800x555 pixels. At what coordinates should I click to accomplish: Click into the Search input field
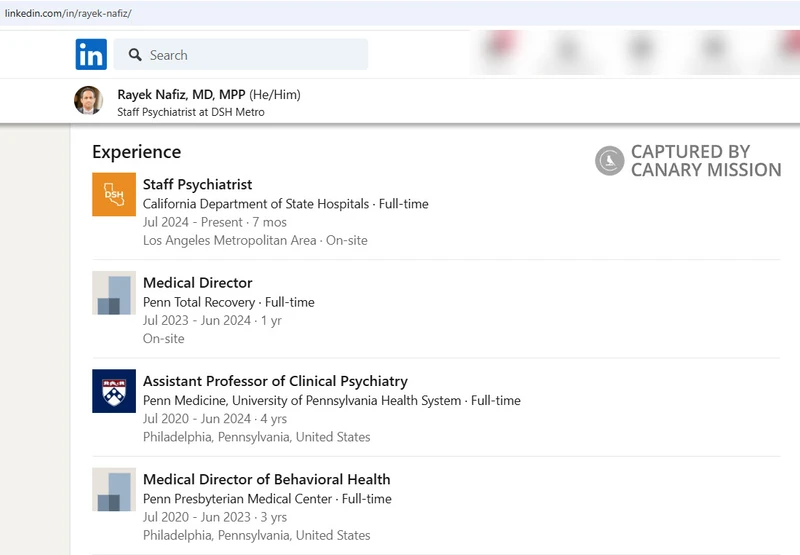click(240, 54)
